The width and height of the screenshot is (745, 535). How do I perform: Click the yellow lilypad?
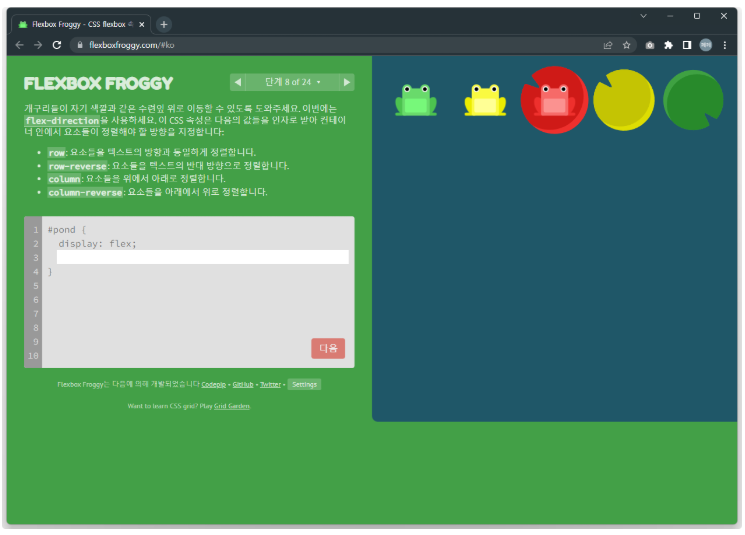624,100
